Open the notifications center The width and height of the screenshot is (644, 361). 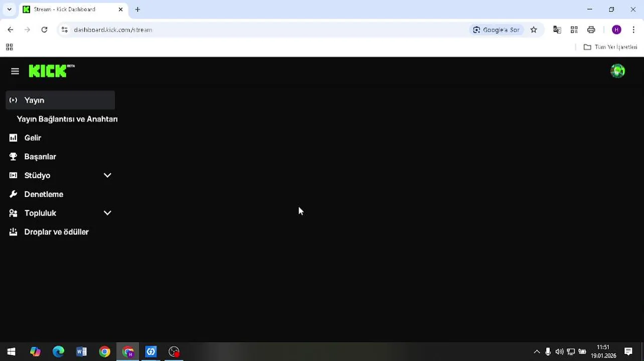pyautogui.click(x=628, y=351)
